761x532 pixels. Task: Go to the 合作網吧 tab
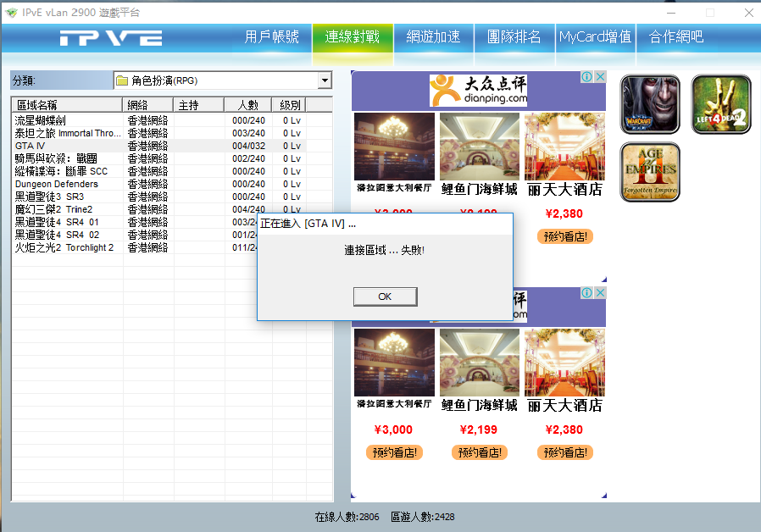point(676,37)
